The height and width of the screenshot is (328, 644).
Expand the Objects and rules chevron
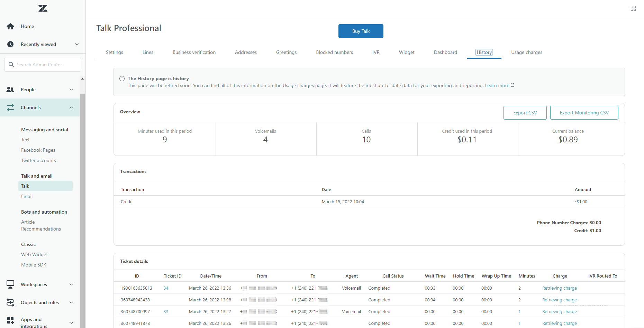pos(71,302)
